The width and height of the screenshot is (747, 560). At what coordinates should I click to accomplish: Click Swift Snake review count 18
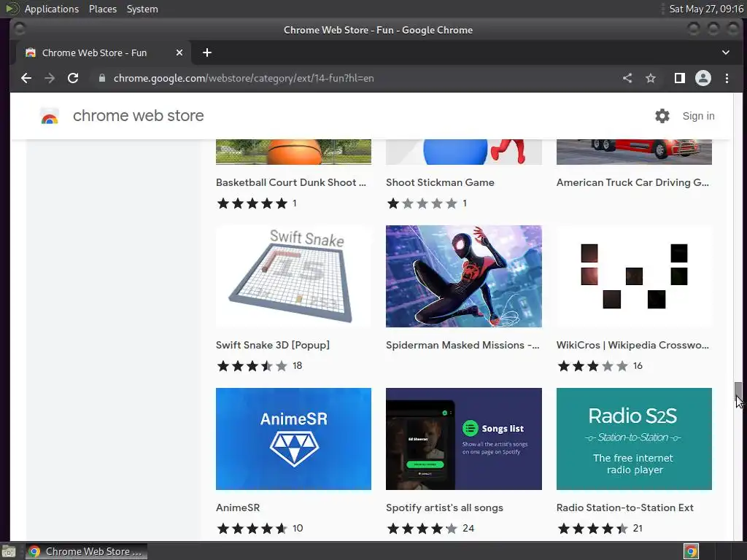[298, 366]
